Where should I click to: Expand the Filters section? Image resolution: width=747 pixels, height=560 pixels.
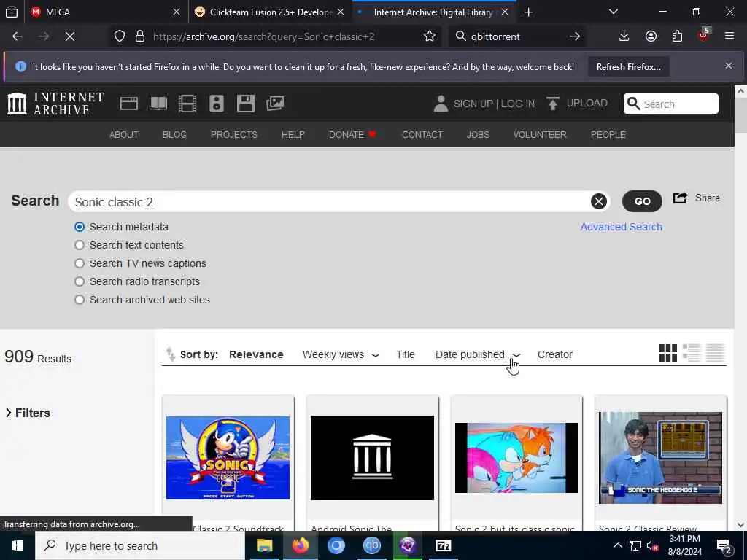(x=28, y=413)
